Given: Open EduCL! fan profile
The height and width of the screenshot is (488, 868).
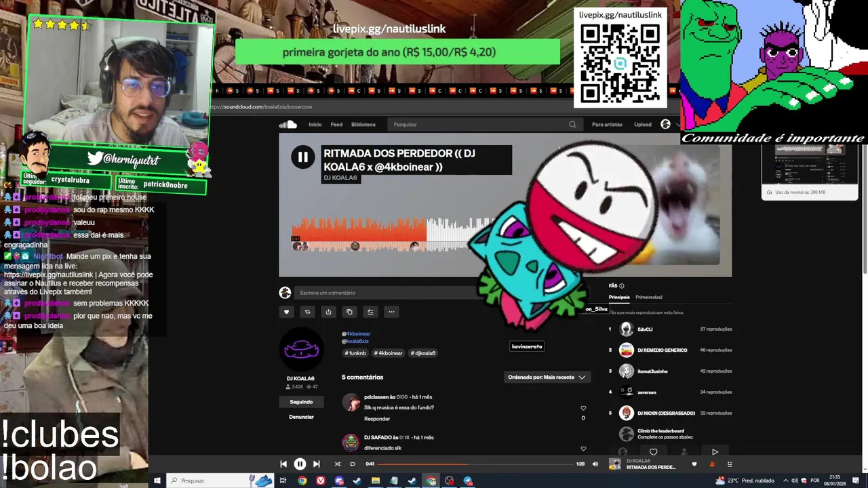Looking at the screenshot, I should click(645, 329).
